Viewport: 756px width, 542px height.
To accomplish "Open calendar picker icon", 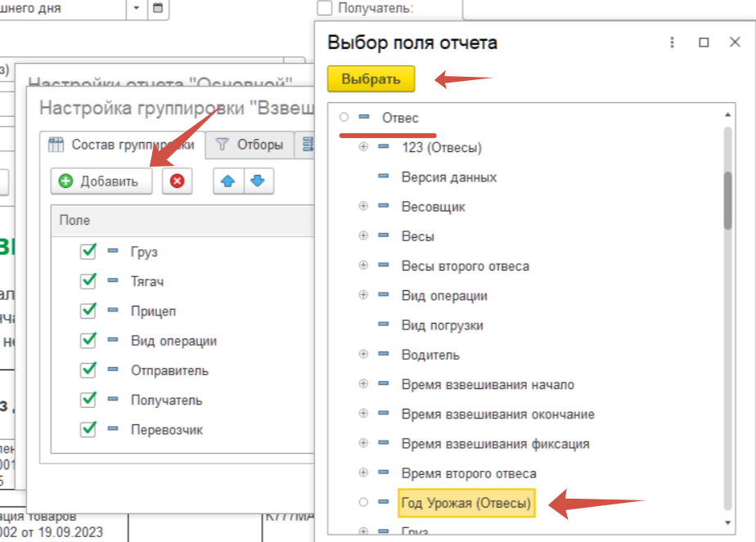I will point(158,9).
